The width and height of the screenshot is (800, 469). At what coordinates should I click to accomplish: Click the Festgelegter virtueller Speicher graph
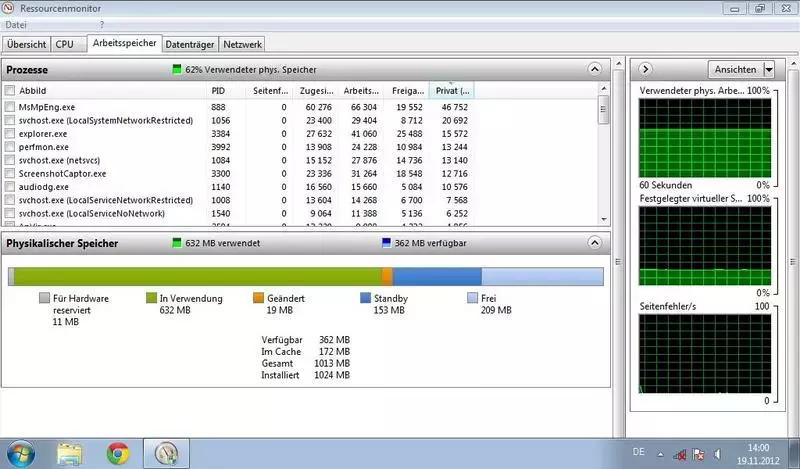[x=705, y=246]
